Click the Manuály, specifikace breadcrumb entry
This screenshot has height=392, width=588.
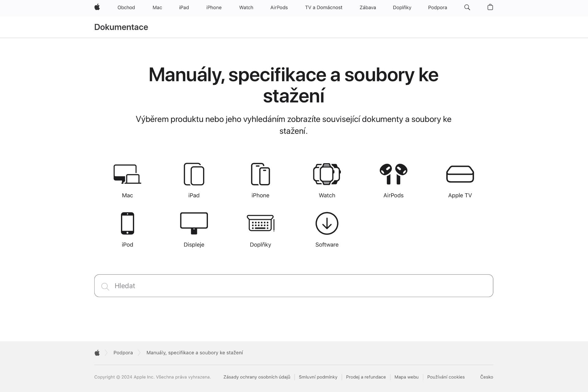click(195, 353)
